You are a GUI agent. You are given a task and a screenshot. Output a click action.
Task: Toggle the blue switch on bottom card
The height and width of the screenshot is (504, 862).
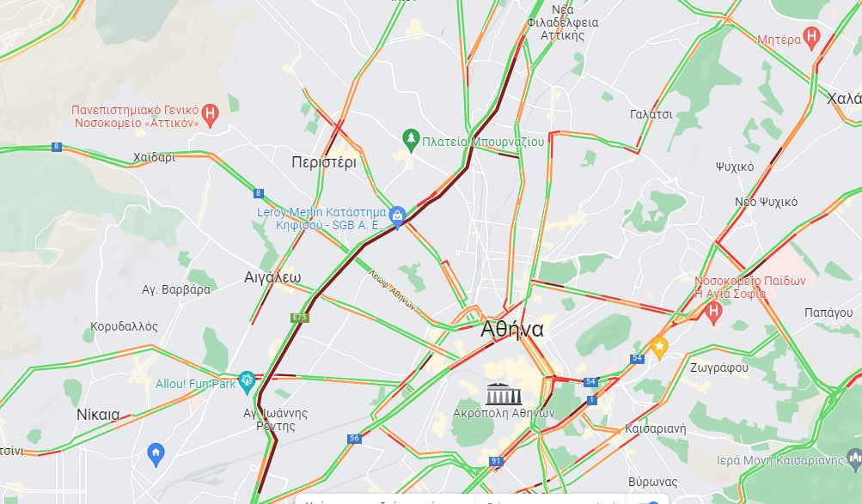coord(649,502)
